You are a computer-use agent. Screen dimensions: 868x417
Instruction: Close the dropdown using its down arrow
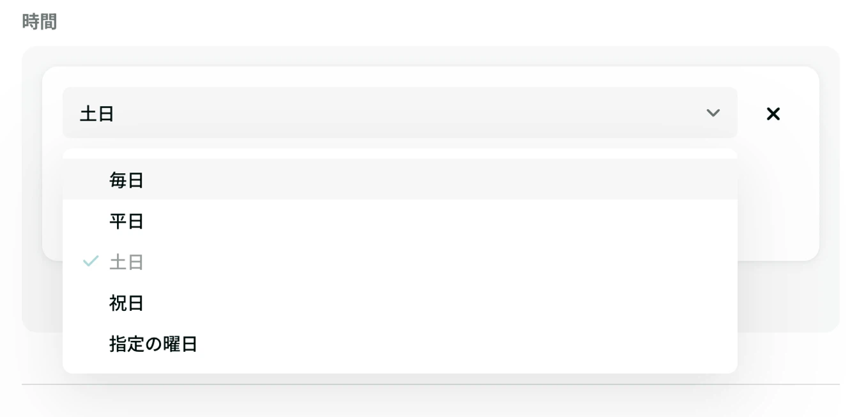point(712,113)
